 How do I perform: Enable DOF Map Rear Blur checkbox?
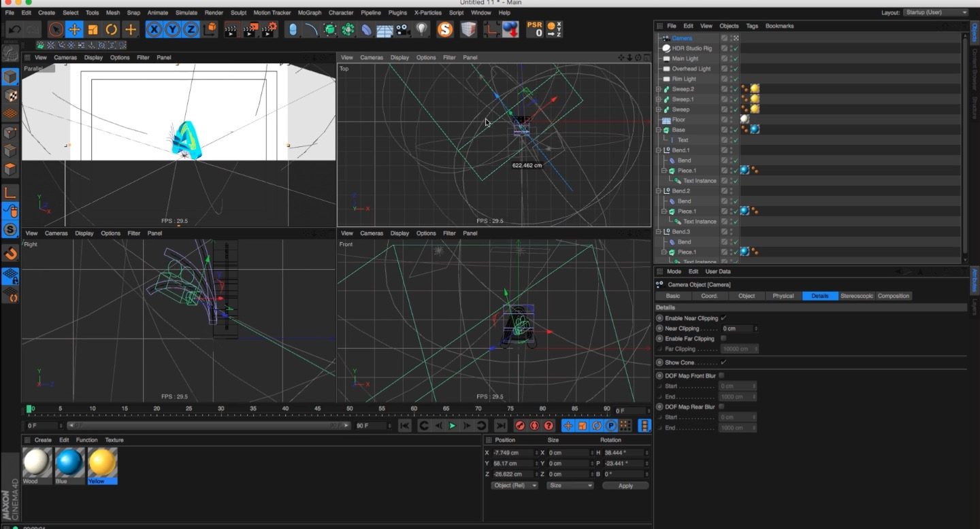tap(721, 407)
